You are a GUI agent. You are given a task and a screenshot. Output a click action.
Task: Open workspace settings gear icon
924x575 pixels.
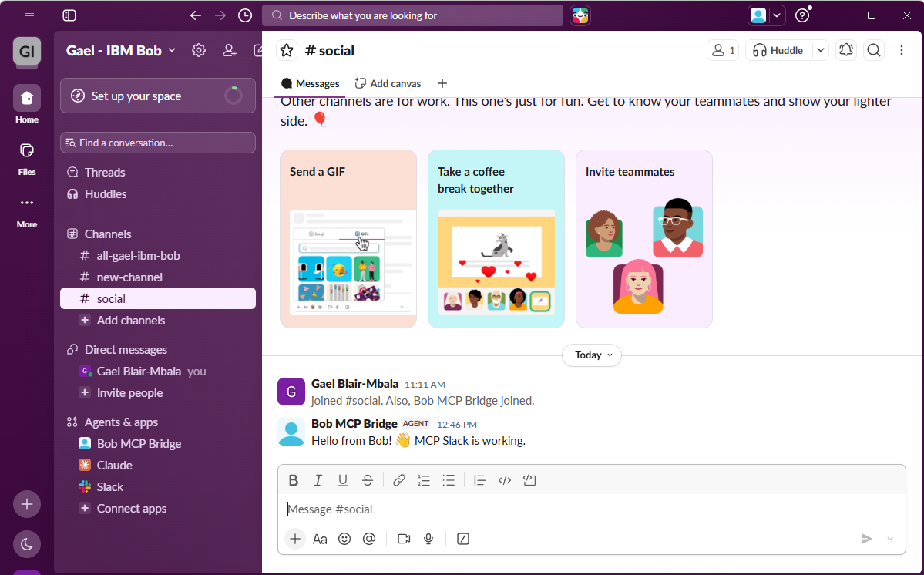(199, 51)
